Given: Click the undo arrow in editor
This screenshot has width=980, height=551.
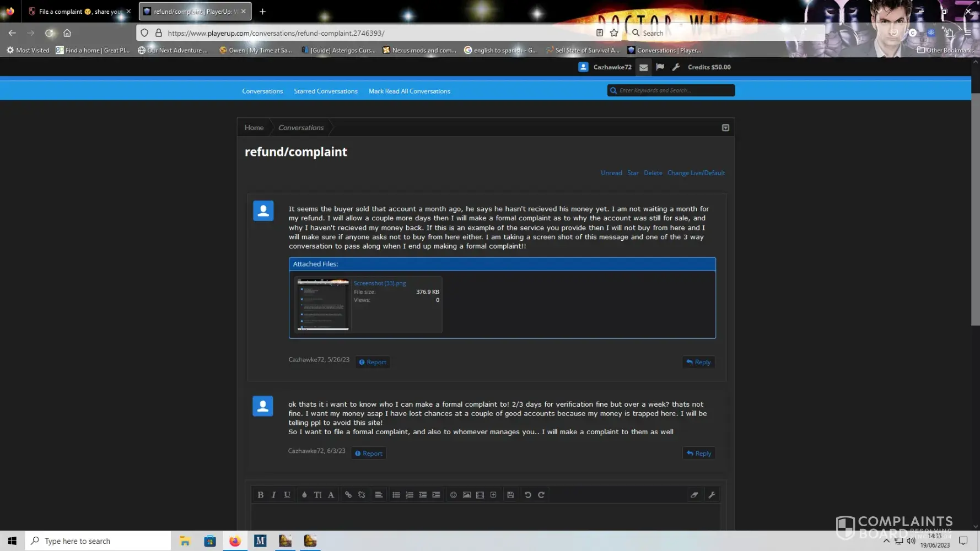Looking at the screenshot, I should coord(527,495).
